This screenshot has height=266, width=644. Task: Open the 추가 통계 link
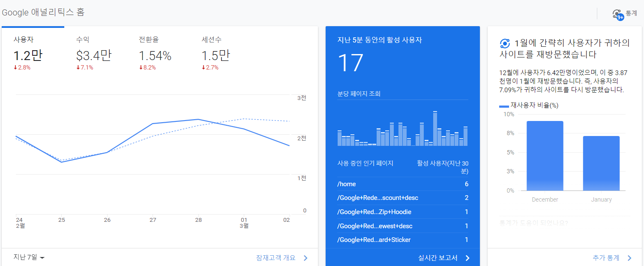606,258
